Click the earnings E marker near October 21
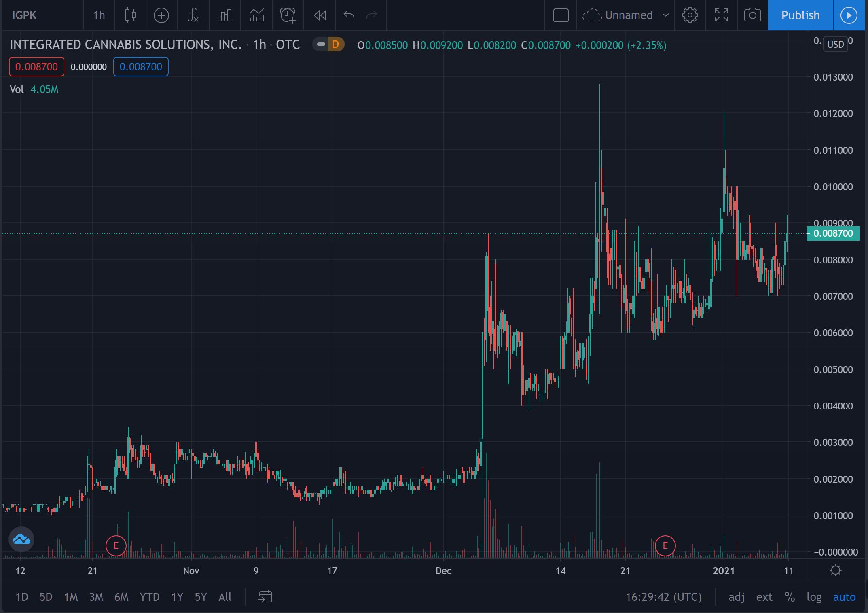The image size is (868, 613). [x=116, y=545]
